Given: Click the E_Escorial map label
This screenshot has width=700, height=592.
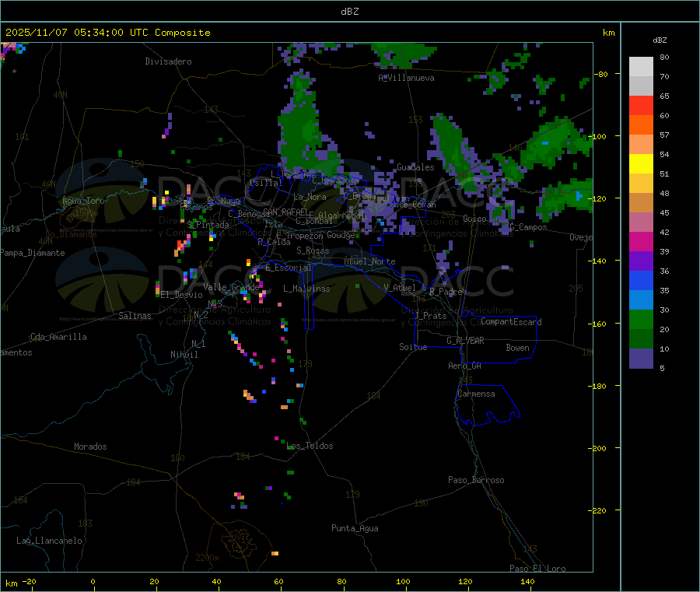Looking at the screenshot, I should [x=289, y=268].
